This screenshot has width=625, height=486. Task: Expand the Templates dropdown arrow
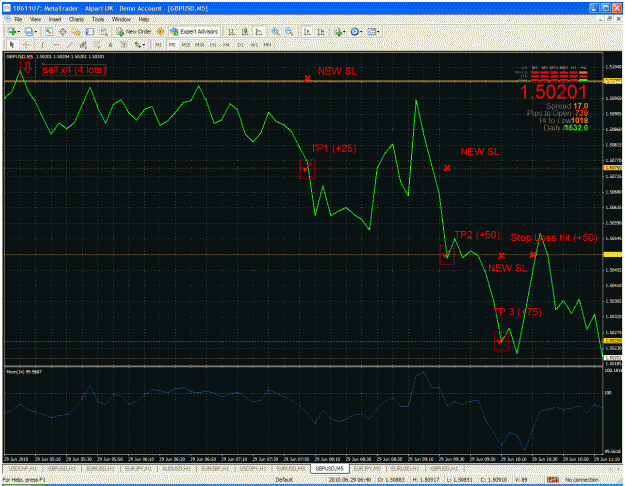pos(378,32)
